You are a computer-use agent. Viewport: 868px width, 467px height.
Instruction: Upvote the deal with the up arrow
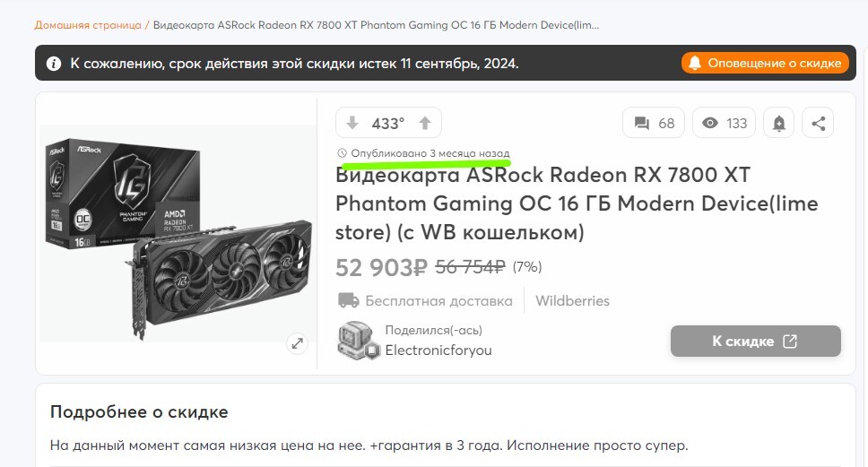pyautogui.click(x=425, y=123)
